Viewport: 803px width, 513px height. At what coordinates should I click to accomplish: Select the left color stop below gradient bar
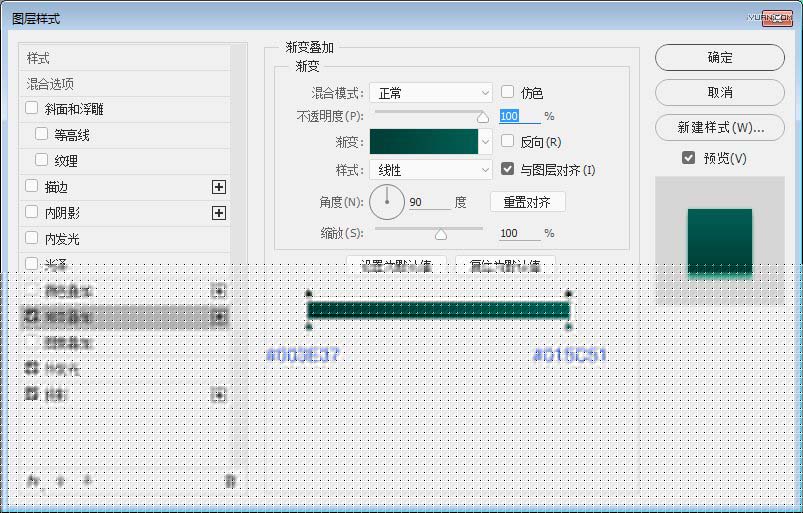coord(308,327)
